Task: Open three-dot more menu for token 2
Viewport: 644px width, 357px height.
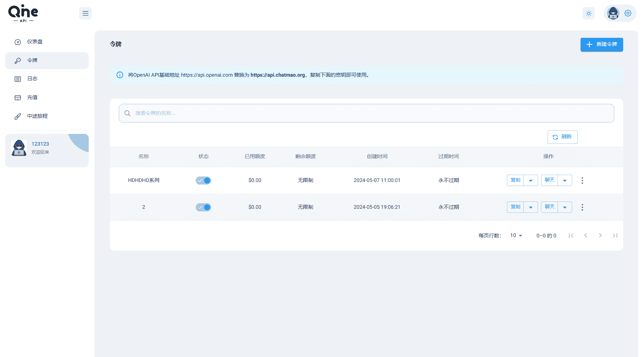Action: [x=582, y=207]
